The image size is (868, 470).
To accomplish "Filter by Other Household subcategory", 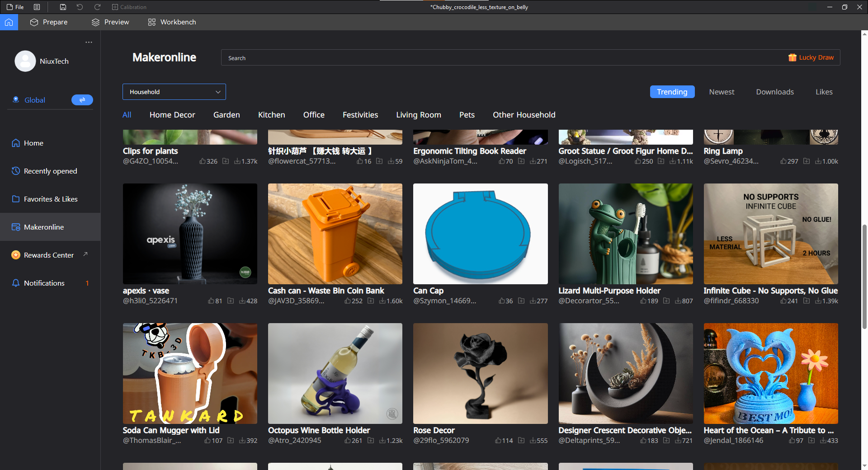I will point(524,115).
